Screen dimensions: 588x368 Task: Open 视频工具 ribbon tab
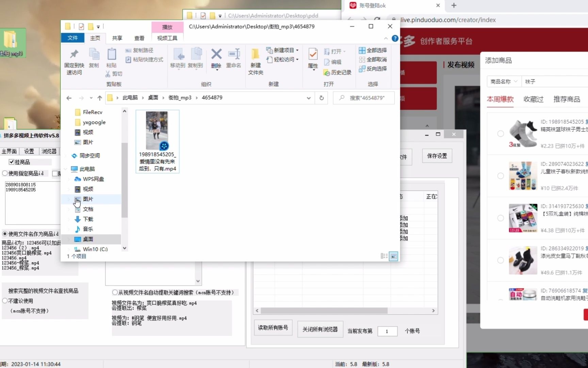pos(167,38)
